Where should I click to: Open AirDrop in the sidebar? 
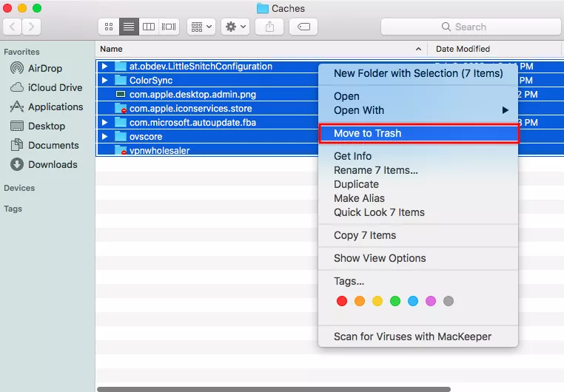(46, 68)
